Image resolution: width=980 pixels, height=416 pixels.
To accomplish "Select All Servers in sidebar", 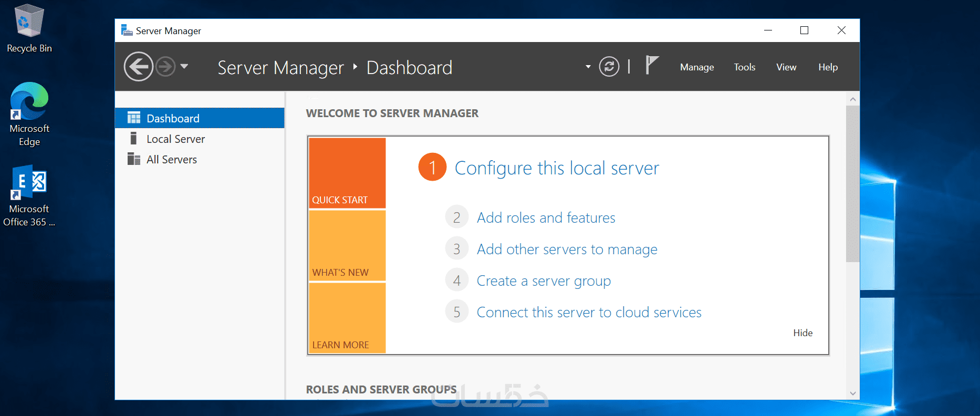I will pos(171,160).
